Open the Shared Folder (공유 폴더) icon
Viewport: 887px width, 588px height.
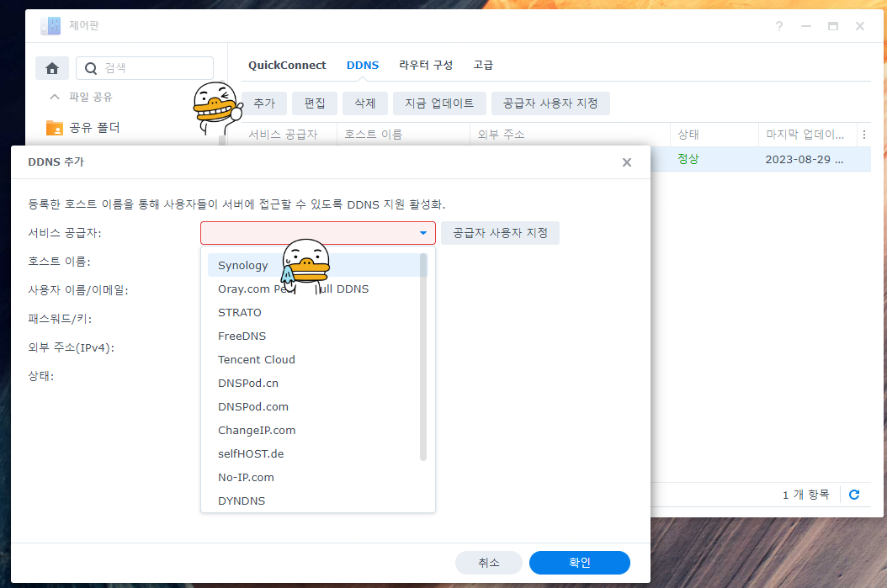(55, 128)
